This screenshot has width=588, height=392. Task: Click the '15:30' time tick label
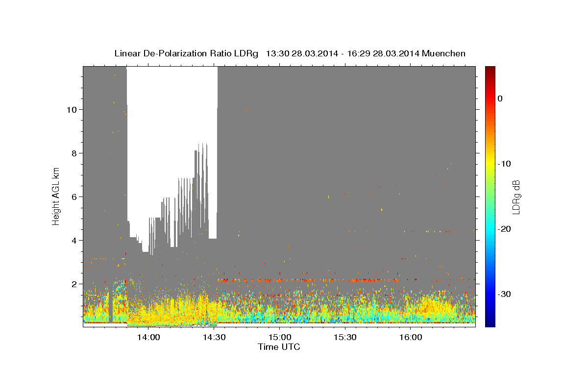click(x=345, y=338)
